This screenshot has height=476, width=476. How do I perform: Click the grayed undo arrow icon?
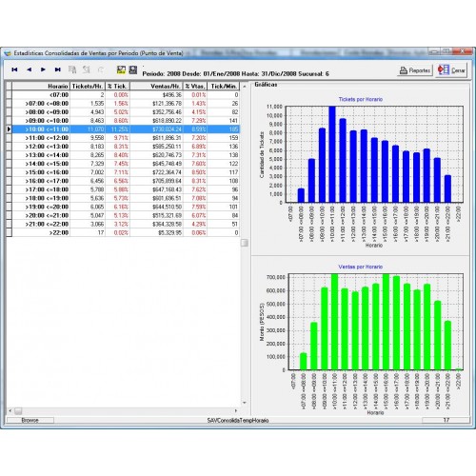(101, 69)
